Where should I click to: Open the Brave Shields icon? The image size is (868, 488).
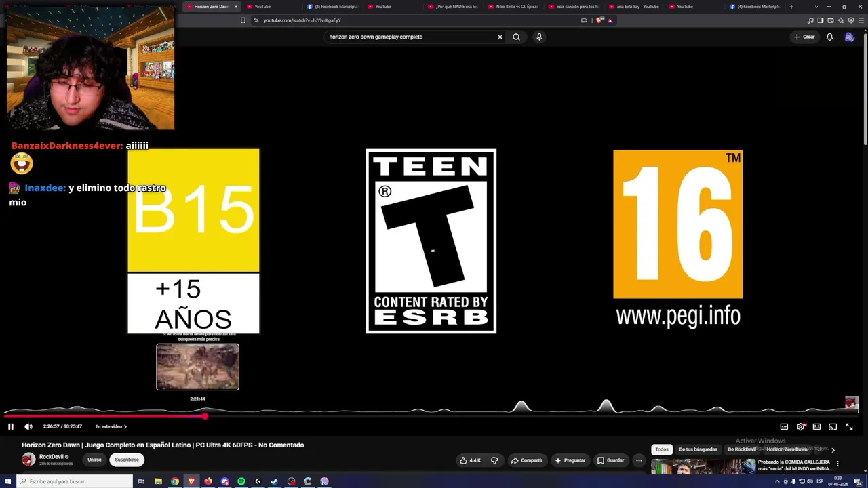pyautogui.click(x=599, y=20)
